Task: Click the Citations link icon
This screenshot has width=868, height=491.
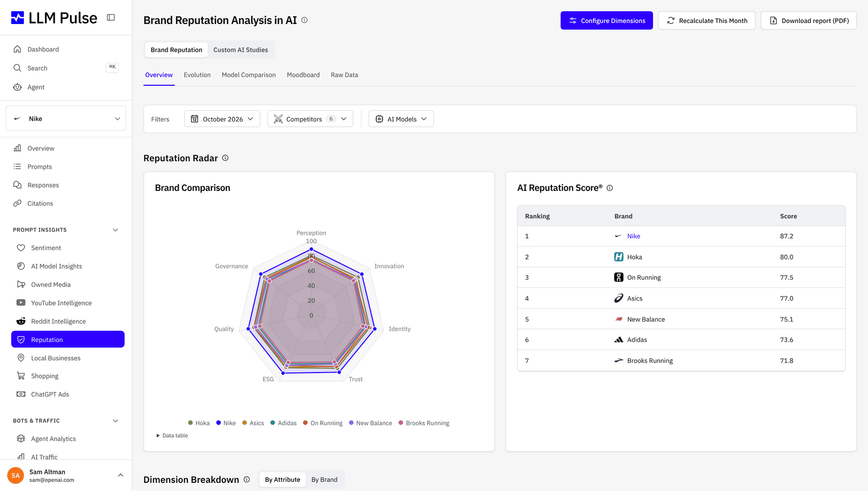Action: (17, 203)
